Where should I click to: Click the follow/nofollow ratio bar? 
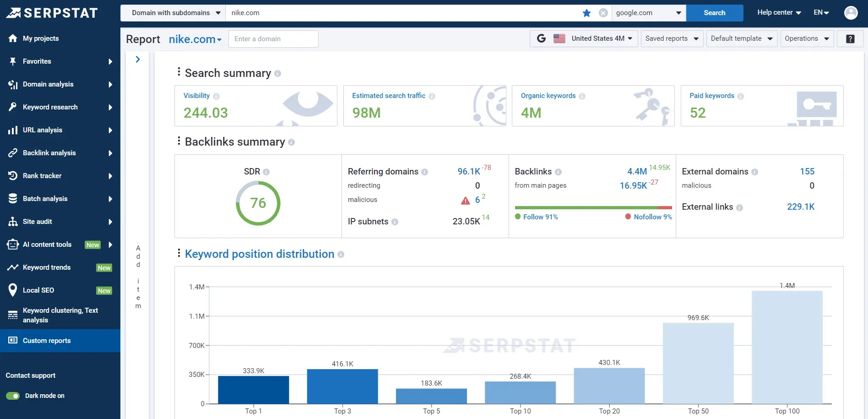tap(593, 208)
